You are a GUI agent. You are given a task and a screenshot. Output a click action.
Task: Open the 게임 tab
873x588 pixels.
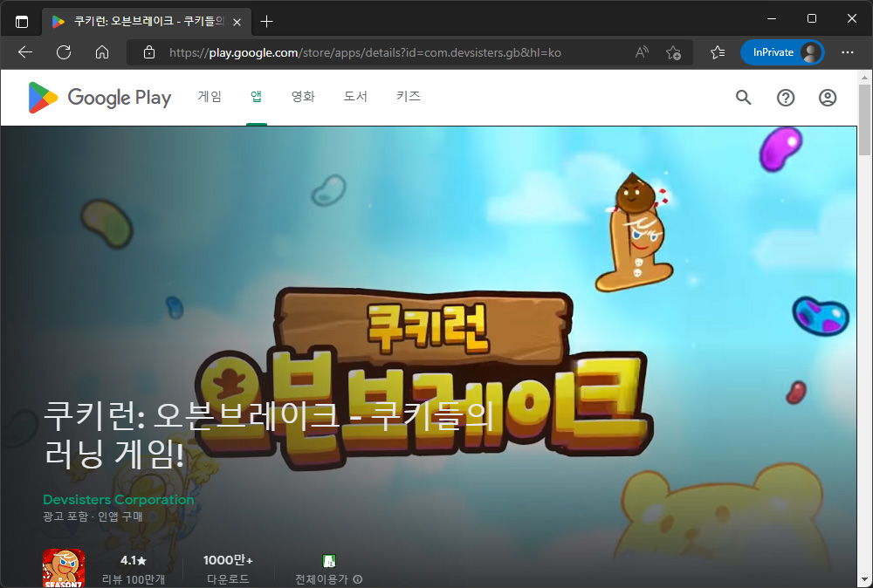210,96
